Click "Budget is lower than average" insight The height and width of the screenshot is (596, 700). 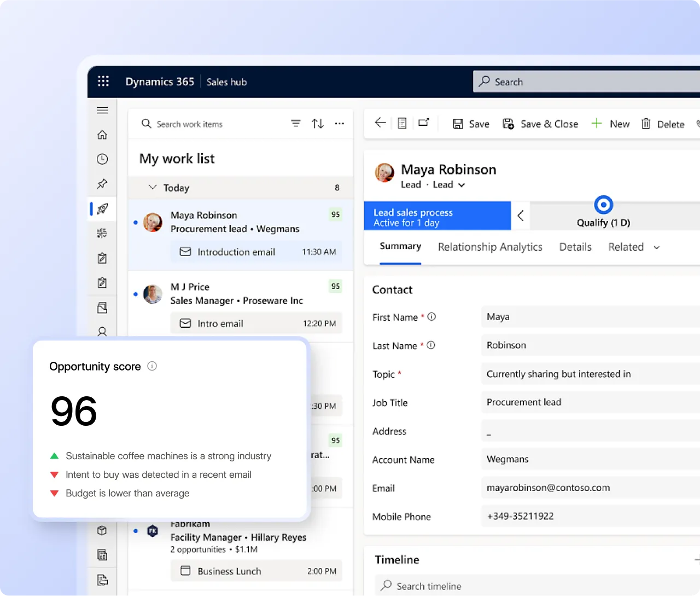click(x=127, y=493)
